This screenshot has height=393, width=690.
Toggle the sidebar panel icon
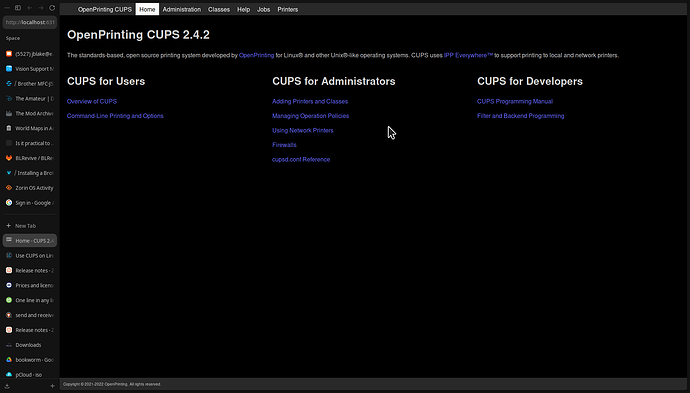[18, 8]
